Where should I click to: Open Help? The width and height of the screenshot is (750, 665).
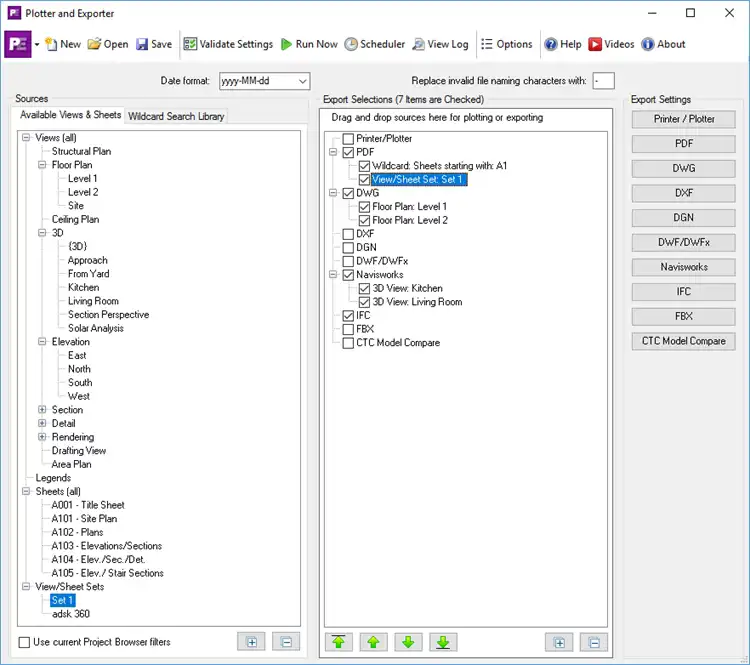(x=563, y=44)
